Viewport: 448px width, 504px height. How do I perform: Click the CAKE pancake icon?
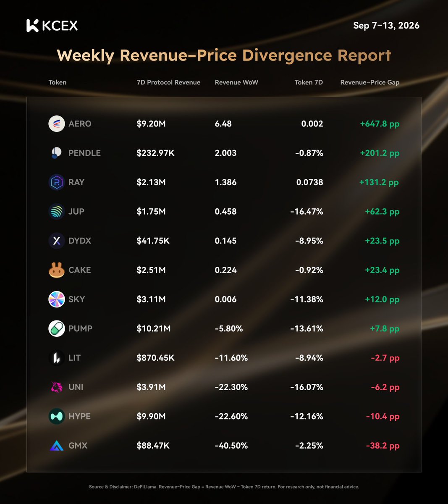click(x=57, y=270)
